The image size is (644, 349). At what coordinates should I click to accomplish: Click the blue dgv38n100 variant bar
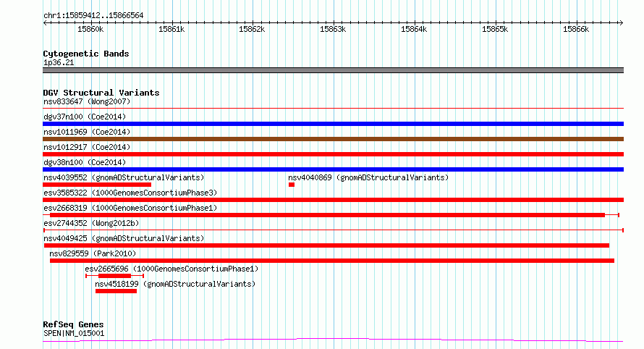(x=333, y=169)
